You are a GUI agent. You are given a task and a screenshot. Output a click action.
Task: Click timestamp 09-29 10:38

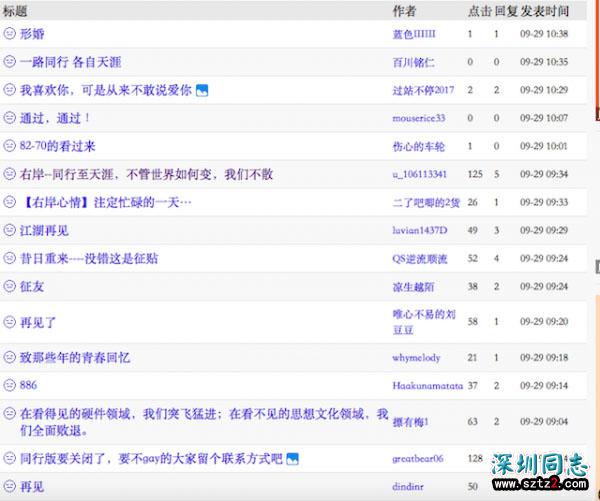click(544, 34)
